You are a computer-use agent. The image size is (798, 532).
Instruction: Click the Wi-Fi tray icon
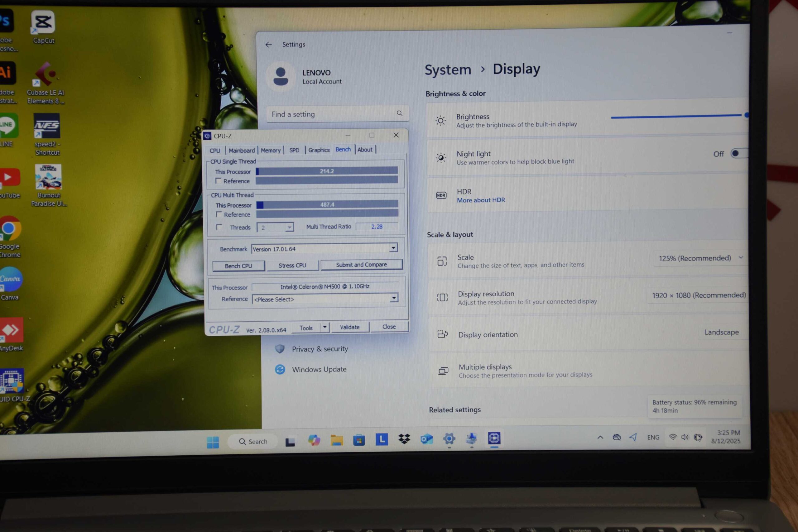[672, 437]
